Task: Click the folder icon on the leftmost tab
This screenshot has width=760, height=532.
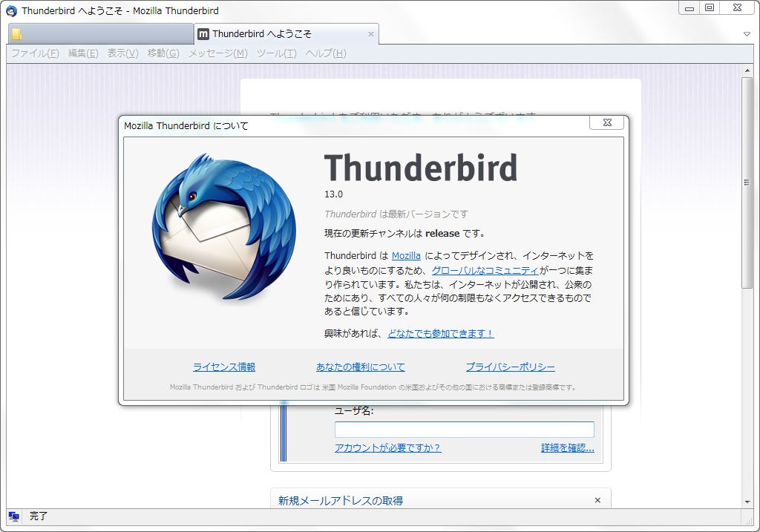Action: click(16, 33)
